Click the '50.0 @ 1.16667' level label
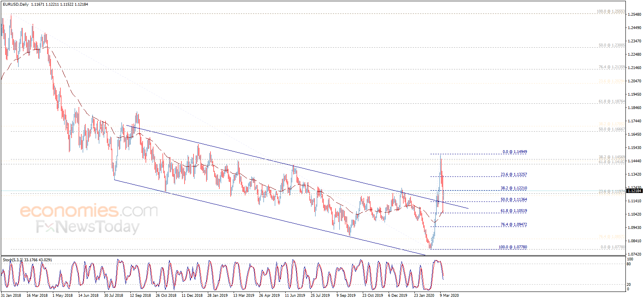The height and width of the screenshot is (300, 644). click(612, 129)
